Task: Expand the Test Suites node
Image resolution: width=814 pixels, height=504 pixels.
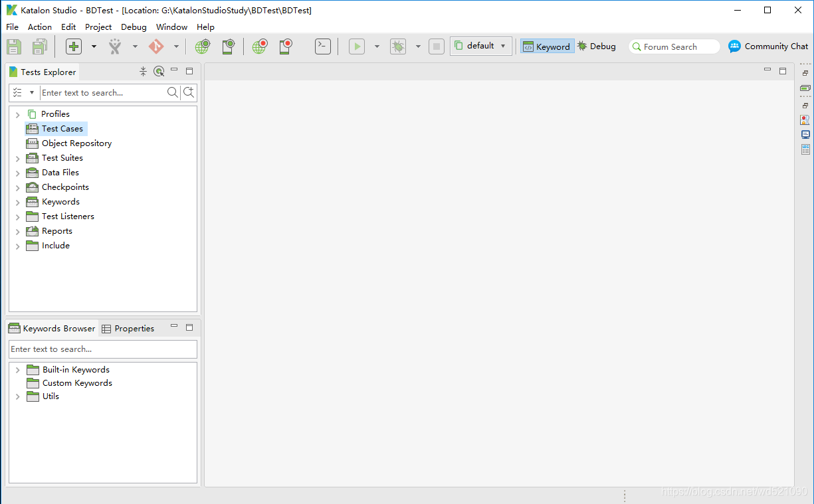Action: (x=18, y=159)
